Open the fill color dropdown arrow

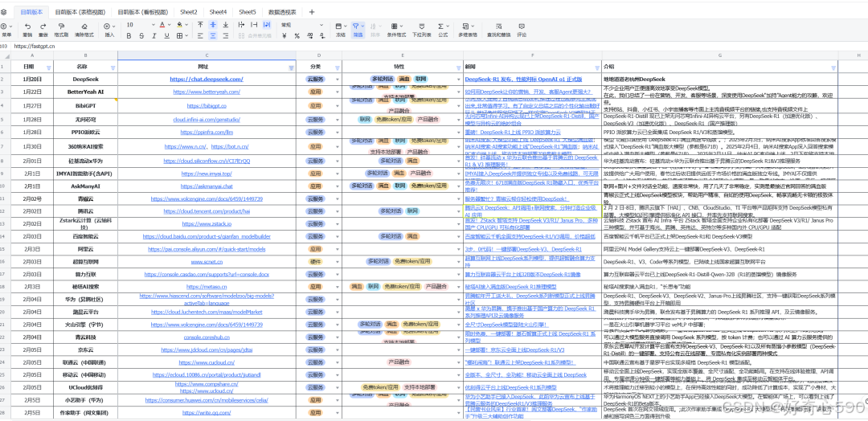point(186,25)
